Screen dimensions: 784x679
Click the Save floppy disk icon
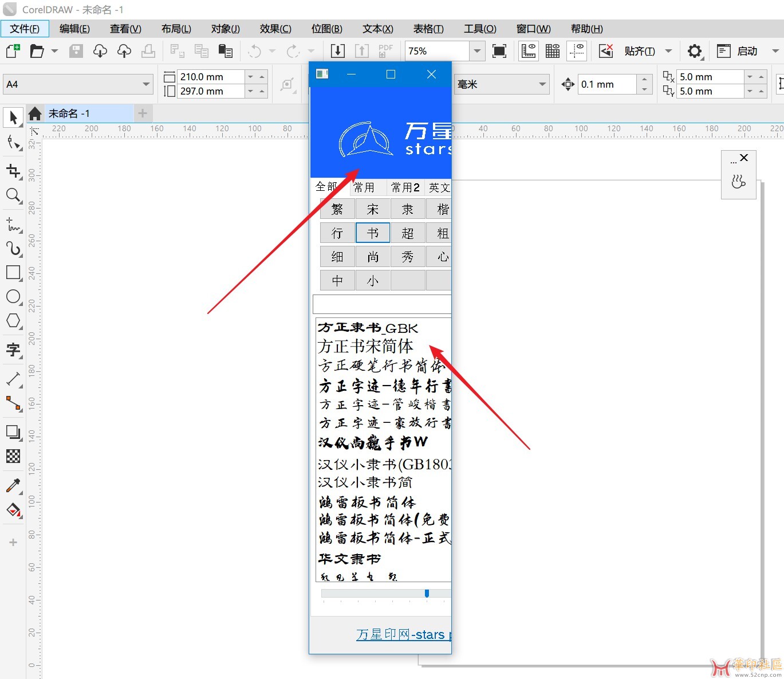tap(76, 51)
